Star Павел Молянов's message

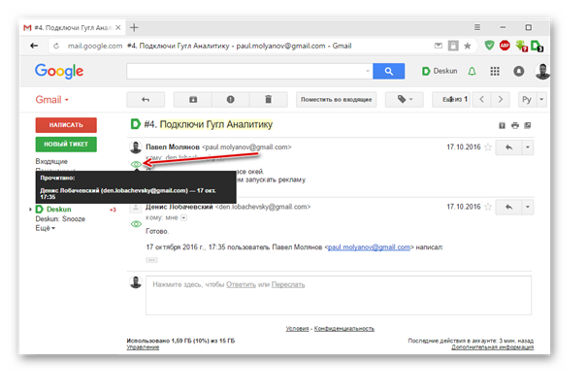pos(487,147)
